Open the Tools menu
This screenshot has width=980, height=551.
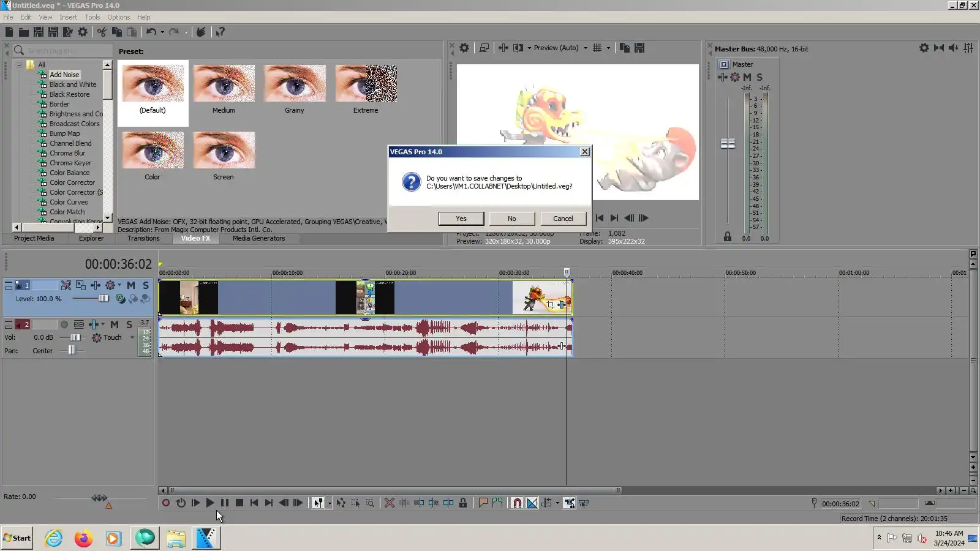tap(92, 17)
